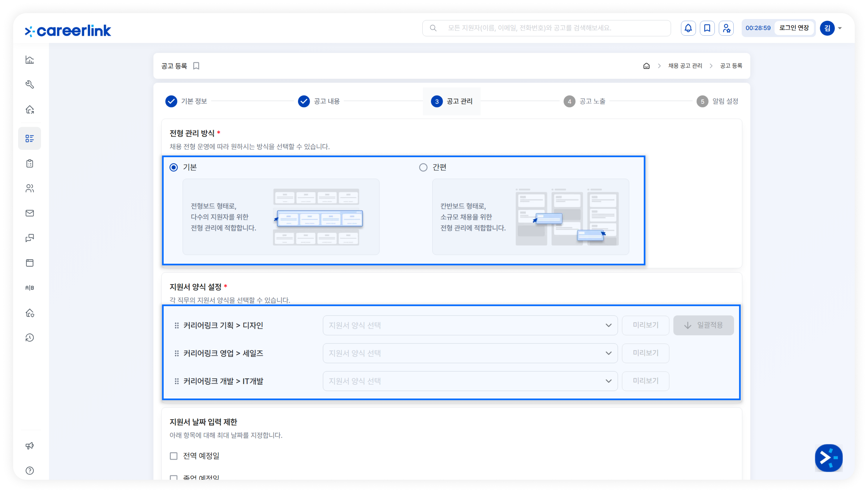Go to the 기본 정보 step
Image resolution: width=868 pixels, height=493 pixels.
click(x=186, y=101)
